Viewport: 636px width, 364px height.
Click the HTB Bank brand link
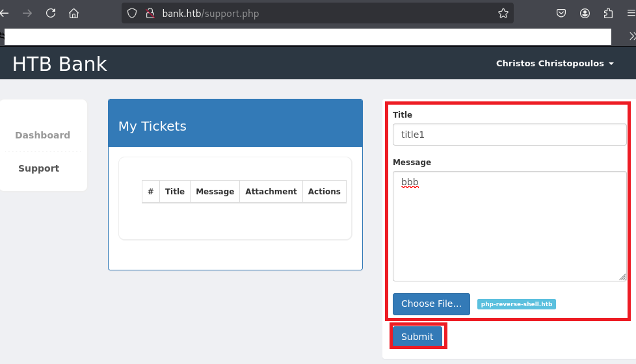tap(60, 64)
